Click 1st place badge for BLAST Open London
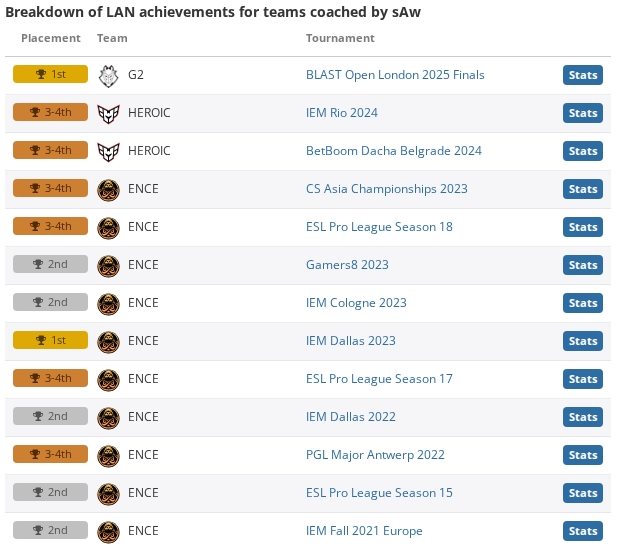This screenshot has width=617, height=546. pyautogui.click(x=50, y=74)
